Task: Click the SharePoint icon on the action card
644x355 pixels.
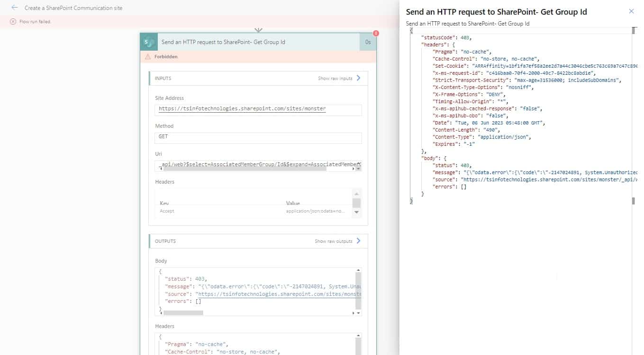Action: pos(149,42)
